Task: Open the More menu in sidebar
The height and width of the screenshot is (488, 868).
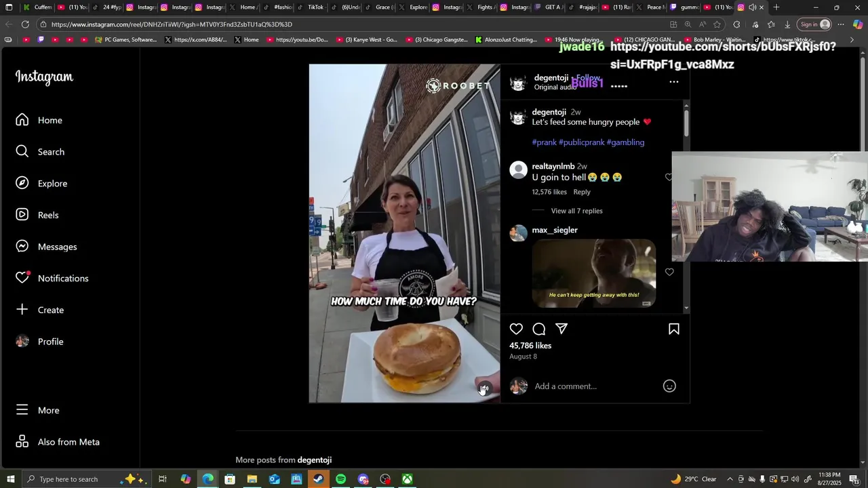Action: coord(38,410)
